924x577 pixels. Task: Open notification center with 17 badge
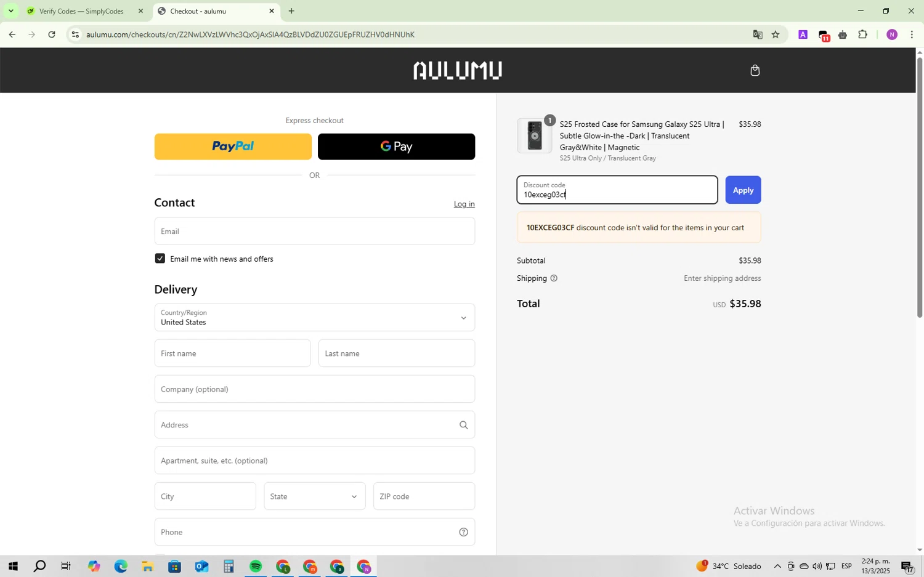pyautogui.click(x=908, y=567)
